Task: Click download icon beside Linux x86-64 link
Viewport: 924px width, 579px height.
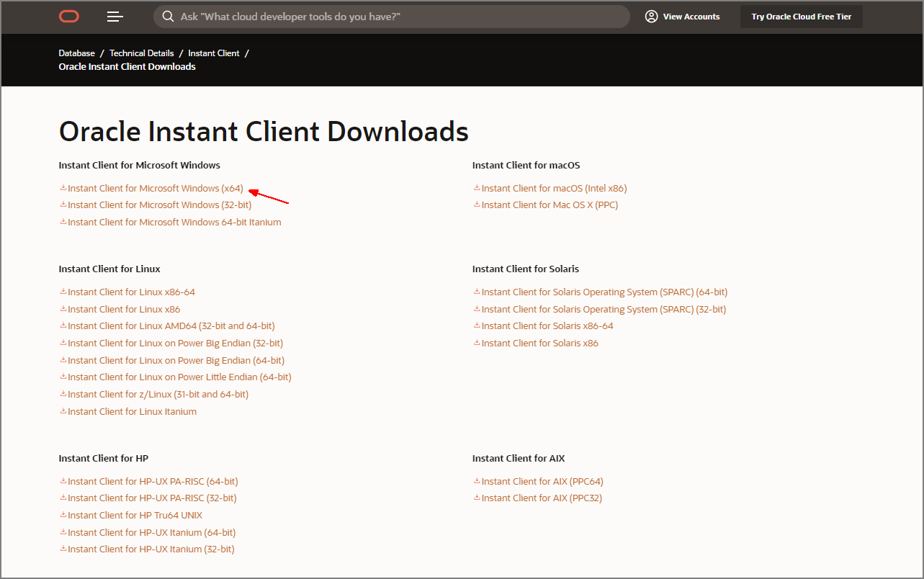Action: [x=63, y=292]
